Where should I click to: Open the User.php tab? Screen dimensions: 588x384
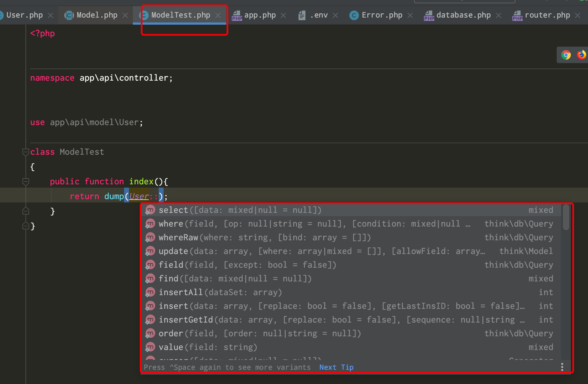[x=24, y=15]
